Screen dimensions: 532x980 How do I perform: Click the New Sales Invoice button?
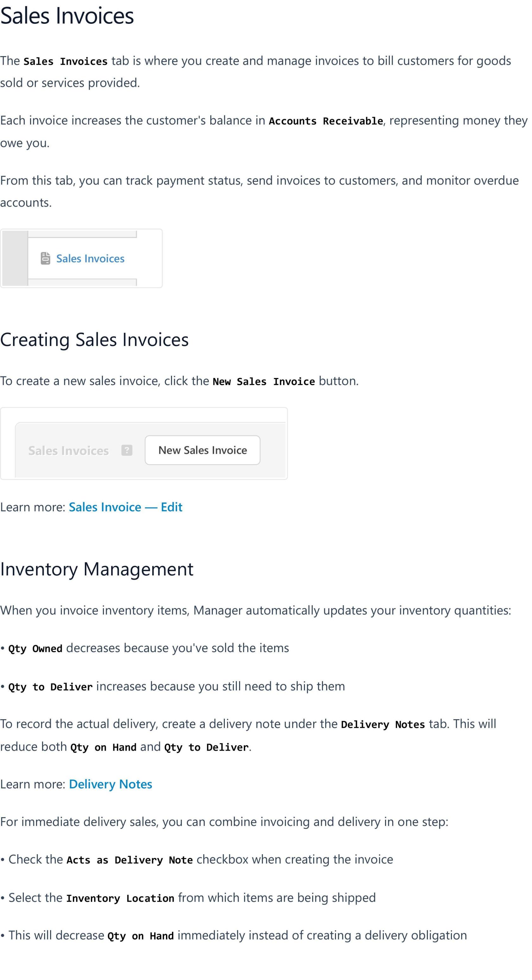(202, 450)
